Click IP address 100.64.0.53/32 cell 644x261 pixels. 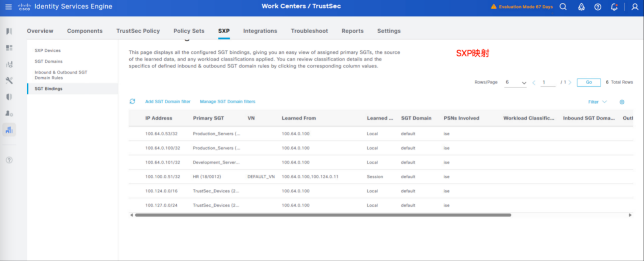pos(161,134)
